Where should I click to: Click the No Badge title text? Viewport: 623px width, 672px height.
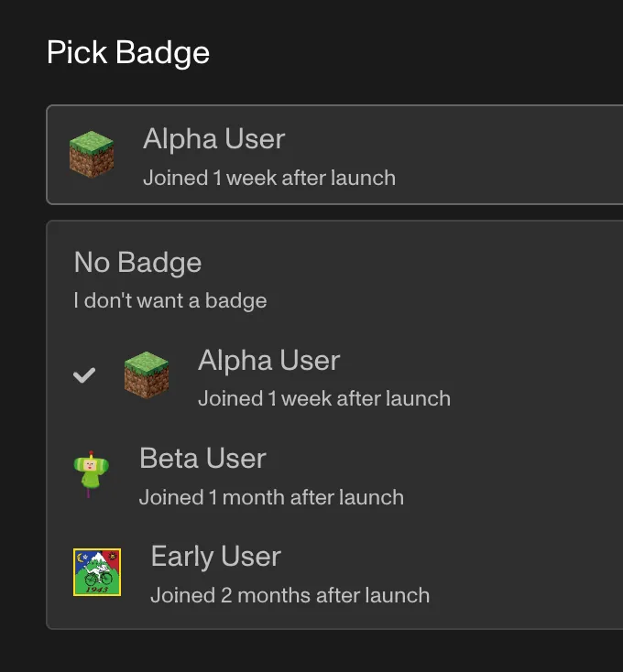coord(137,262)
